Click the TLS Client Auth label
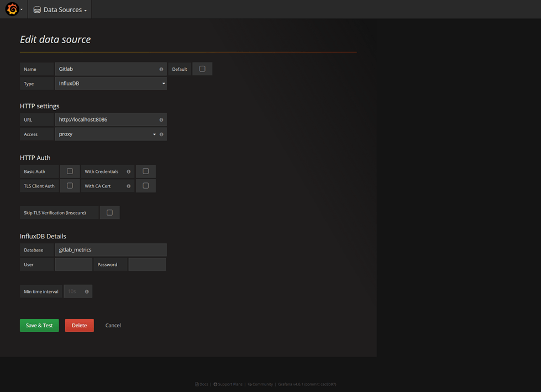Screen dimensions: 541x392 click(x=39, y=186)
